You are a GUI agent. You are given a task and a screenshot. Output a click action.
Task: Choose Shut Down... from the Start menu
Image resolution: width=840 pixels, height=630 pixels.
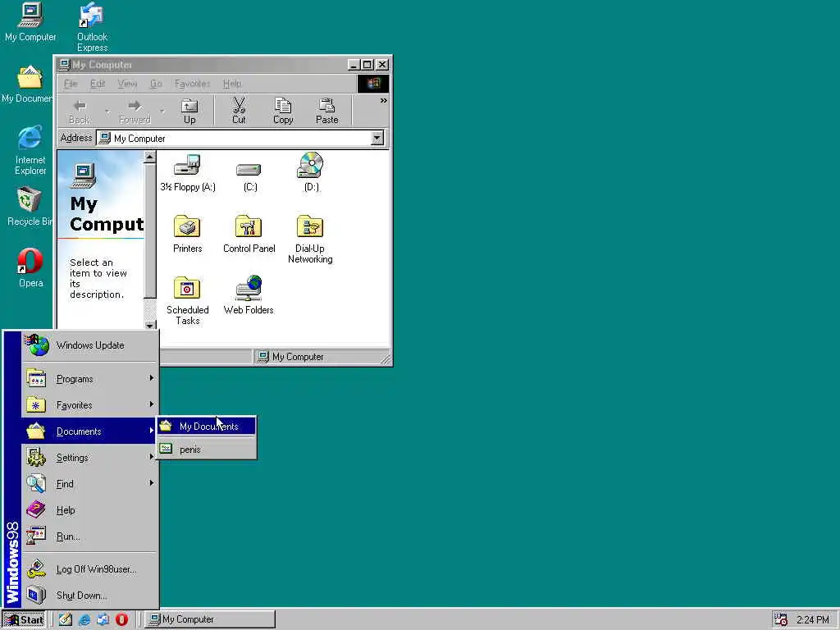pyautogui.click(x=90, y=596)
